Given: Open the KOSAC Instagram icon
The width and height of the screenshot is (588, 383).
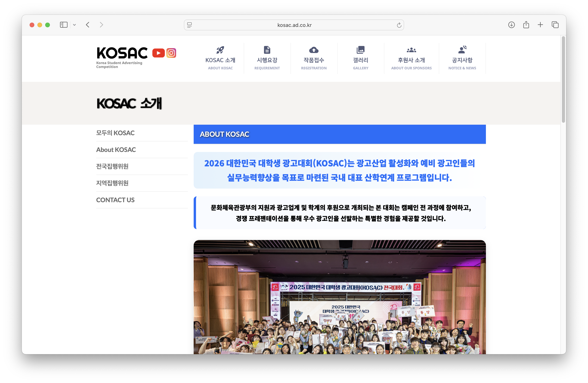Looking at the screenshot, I should point(171,53).
